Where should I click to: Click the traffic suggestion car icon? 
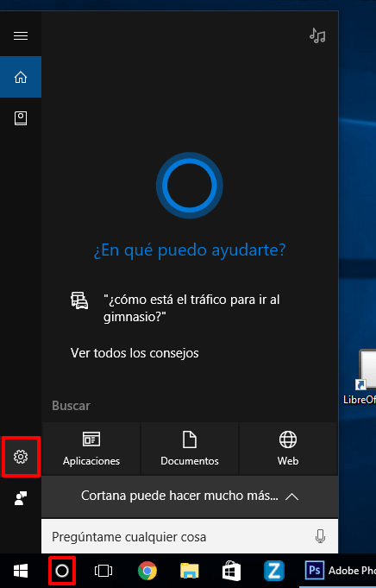pyautogui.click(x=79, y=300)
